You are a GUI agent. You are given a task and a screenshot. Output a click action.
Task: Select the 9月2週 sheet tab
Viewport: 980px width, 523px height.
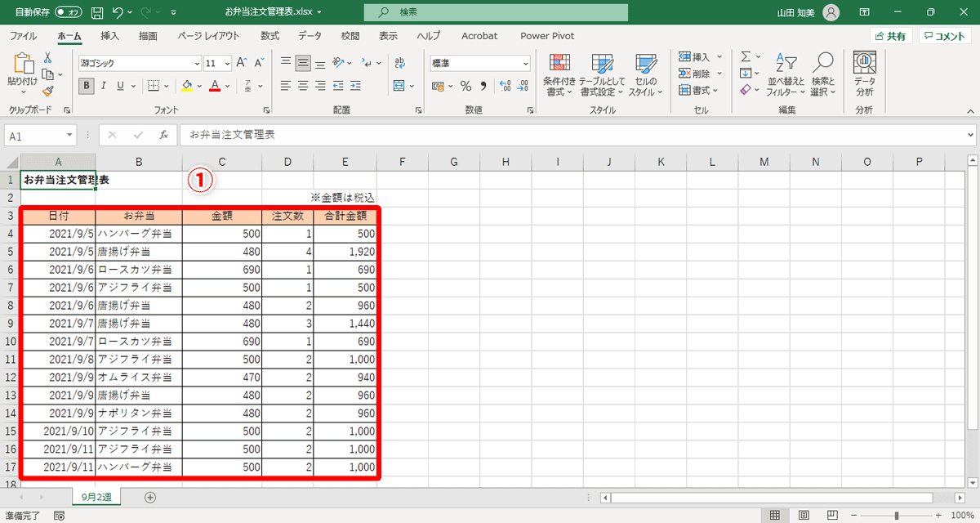click(x=96, y=496)
